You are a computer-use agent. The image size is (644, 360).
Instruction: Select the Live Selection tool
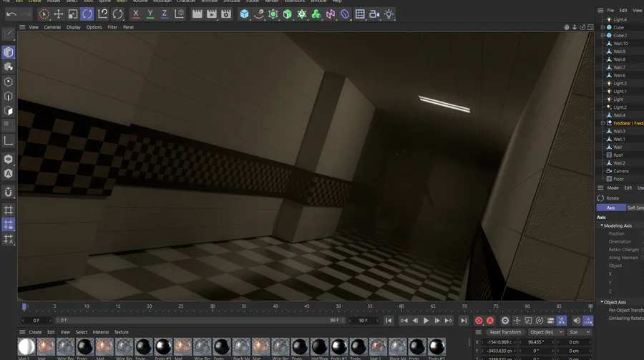(44, 14)
